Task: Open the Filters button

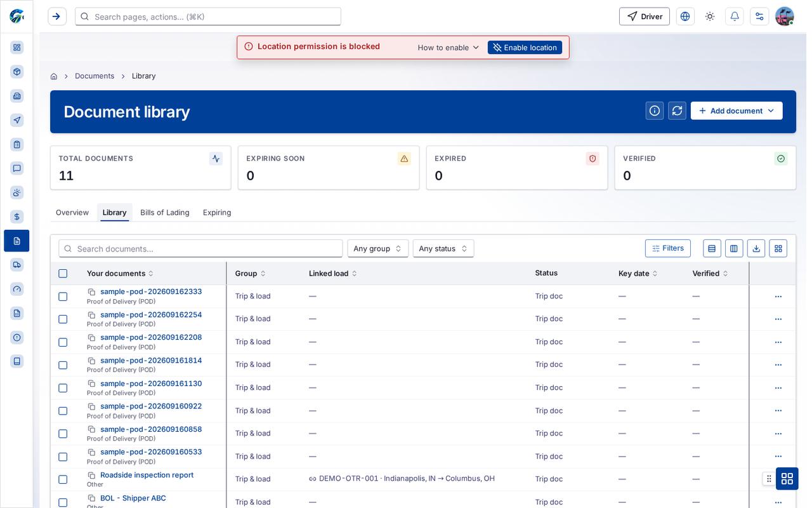Action: tap(668, 248)
